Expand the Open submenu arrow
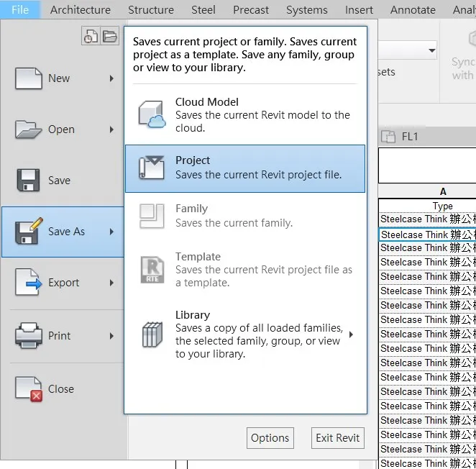 pyautogui.click(x=111, y=129)
